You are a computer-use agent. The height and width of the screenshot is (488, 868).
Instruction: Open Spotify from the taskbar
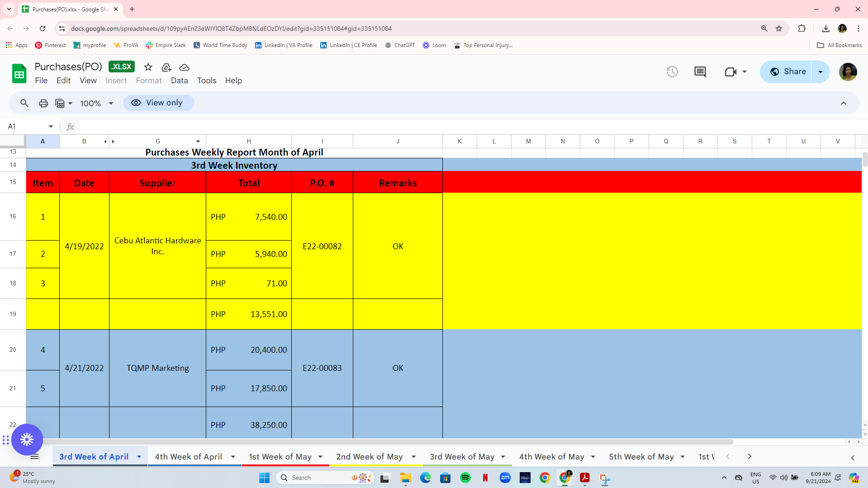465,478
